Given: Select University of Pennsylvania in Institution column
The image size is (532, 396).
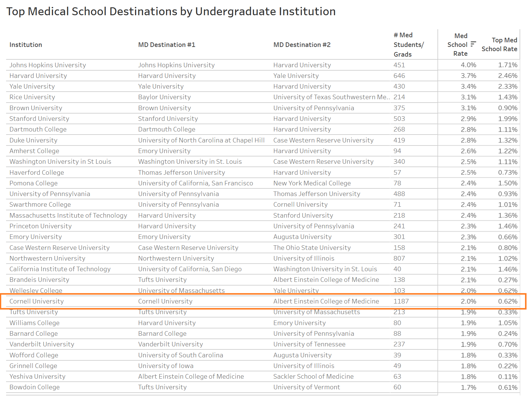Looking at the screenshot, I should (50, 194).
